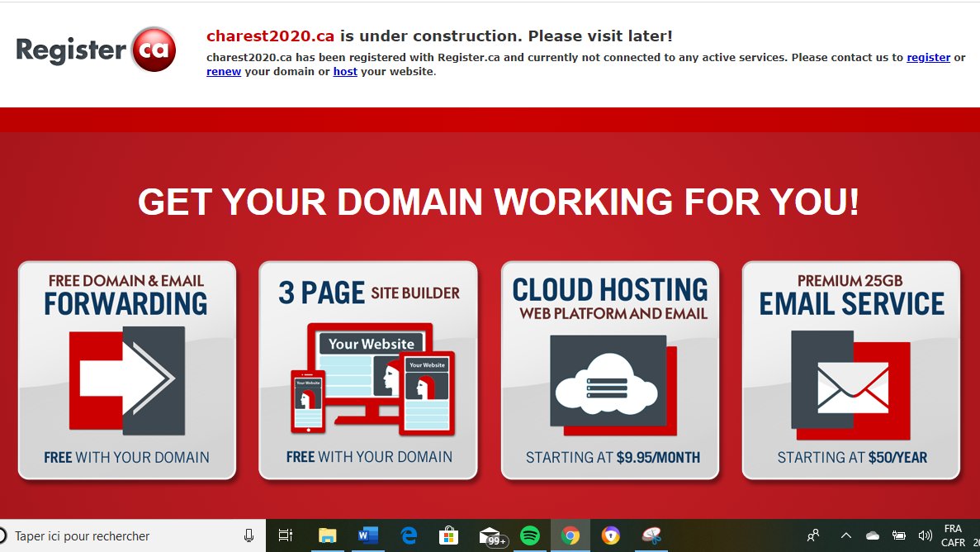Open Snipping Tool from taskbar
Screen dimensions: 980x552
[x=651, y=535]
